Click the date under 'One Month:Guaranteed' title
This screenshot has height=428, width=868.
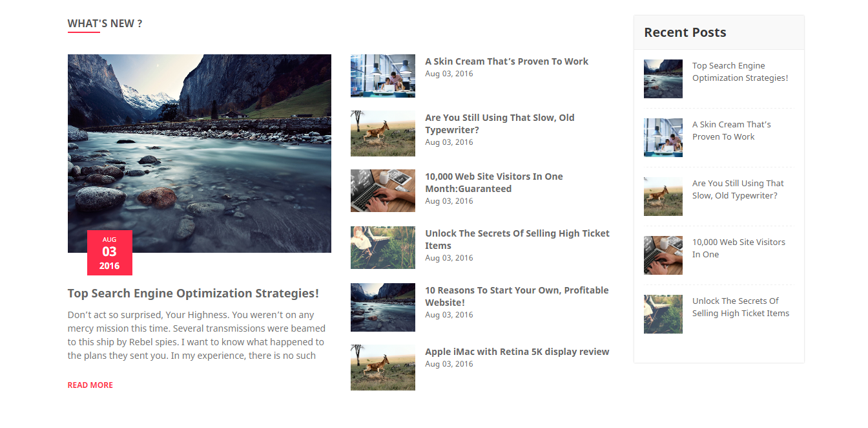point(449,201)
